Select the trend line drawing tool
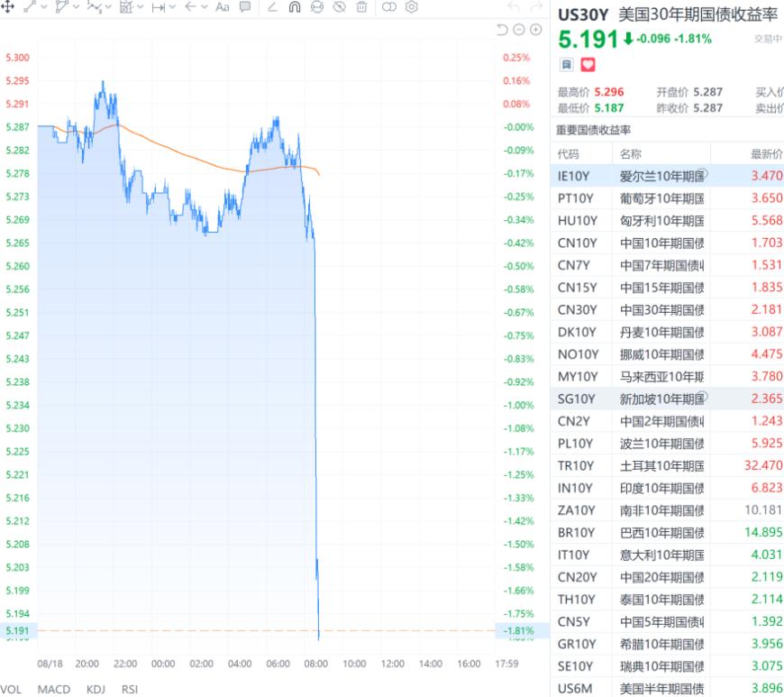 [30, 6]
